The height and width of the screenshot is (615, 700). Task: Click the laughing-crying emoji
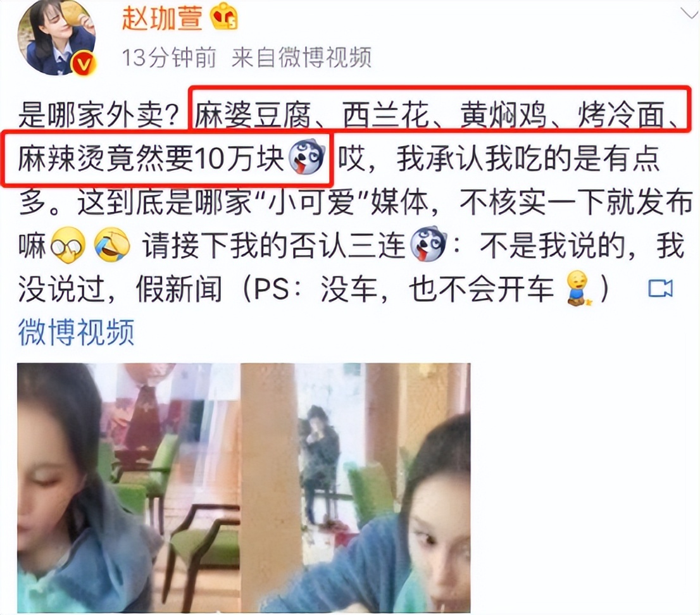click(111, 245)
